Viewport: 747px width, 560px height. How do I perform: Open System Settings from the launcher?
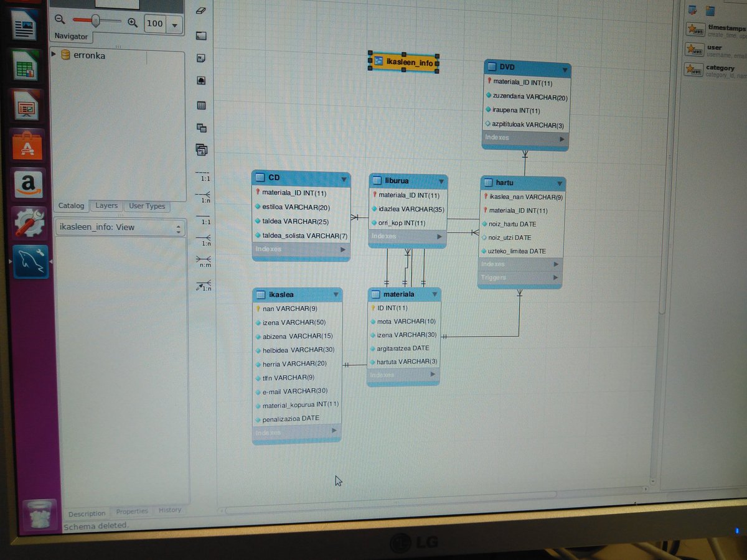(x=29, y=222)
